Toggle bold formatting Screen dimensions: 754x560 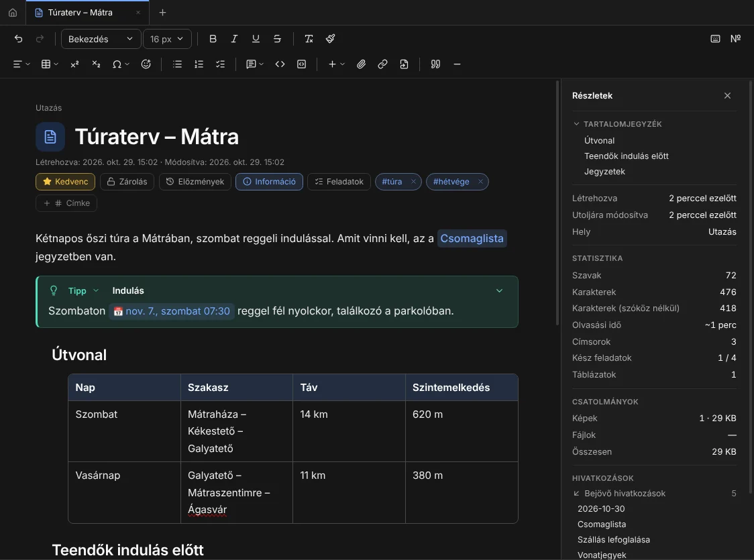(x=213, y=39)
